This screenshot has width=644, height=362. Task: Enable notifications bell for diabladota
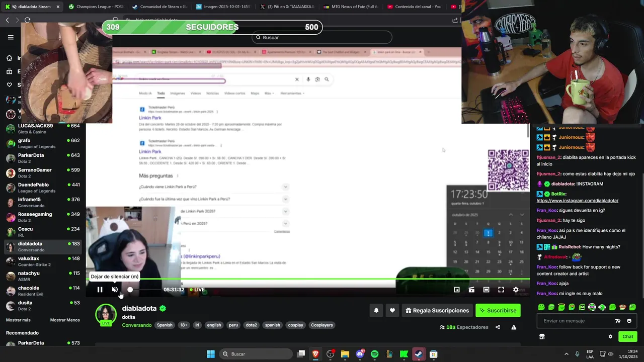(x=376, y=311)
